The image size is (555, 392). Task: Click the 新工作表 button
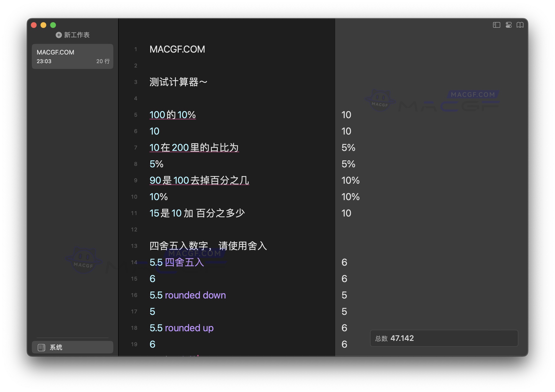coord(76,35)
